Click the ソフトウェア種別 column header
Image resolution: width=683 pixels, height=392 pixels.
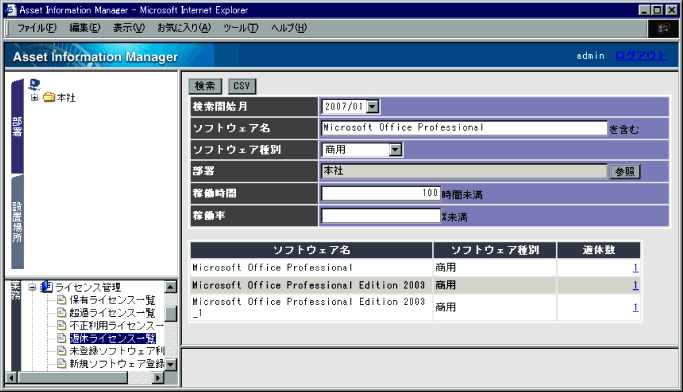(x=495, y=250)
